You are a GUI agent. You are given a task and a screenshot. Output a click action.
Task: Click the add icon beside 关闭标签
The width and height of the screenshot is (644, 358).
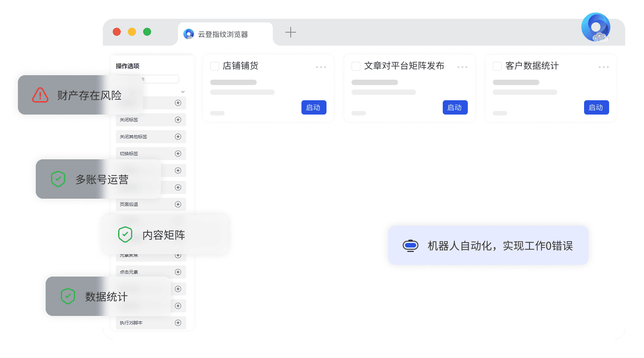pyautogui.click(x=178, y=120)
